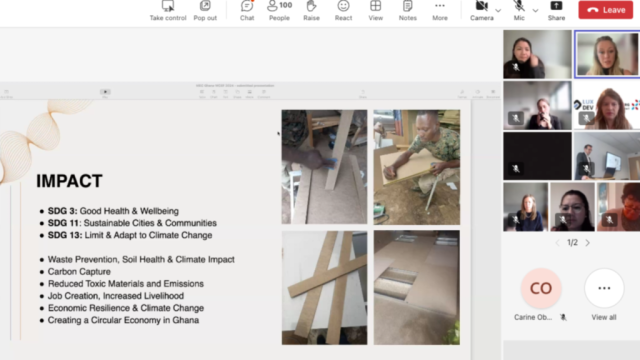Expand the Camera options arrow
640x360 pixels.
click(498, 11)
